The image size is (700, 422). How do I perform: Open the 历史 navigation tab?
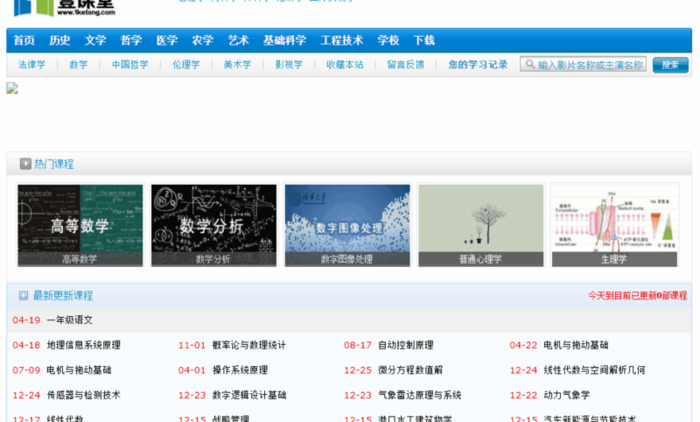[60, 41]
